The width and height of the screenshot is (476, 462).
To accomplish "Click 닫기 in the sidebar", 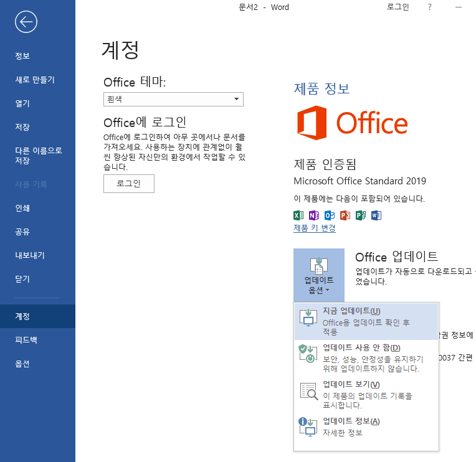I will click(x=22, y=279).
